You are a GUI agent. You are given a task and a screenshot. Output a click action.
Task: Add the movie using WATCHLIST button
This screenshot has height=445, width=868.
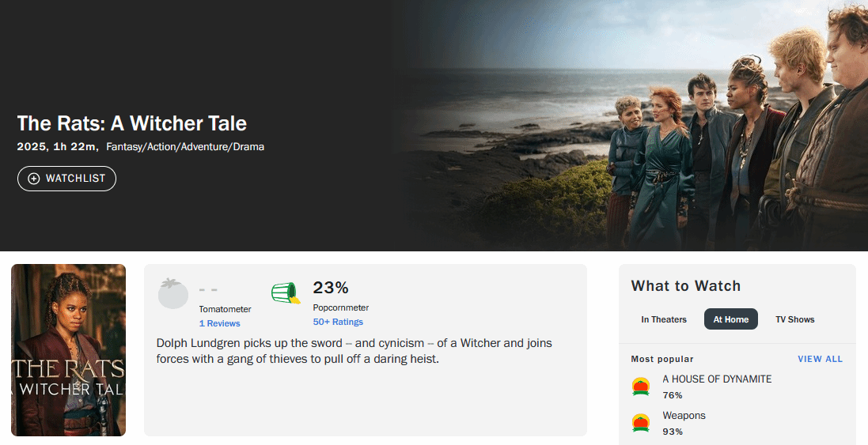click(x=67, y=179)
